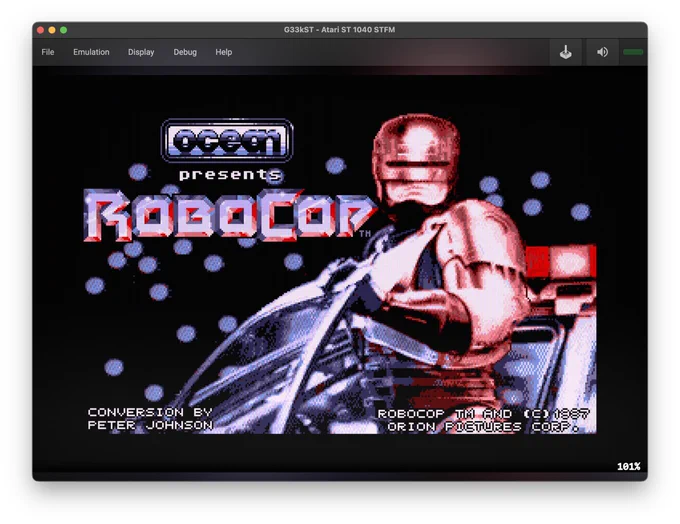Image resolution: width=680 pixels, height=524 pixels.
Task: Click the 'presents' text under Ocean logo
Action: pyautogui.click(x=230, y=174)
